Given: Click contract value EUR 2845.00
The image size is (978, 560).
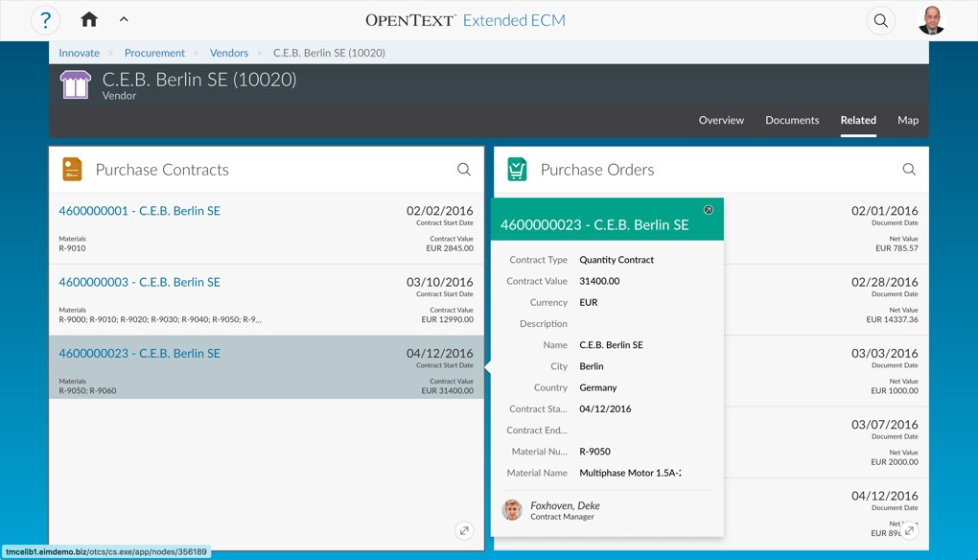Looking at the screenshot, I should click(450, 248).
